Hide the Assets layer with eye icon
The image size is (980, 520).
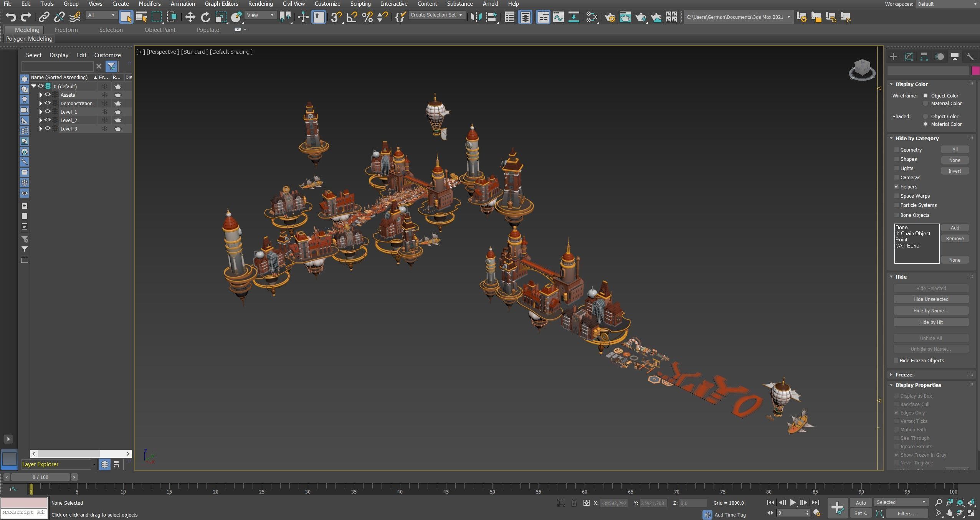click(48, 95)
